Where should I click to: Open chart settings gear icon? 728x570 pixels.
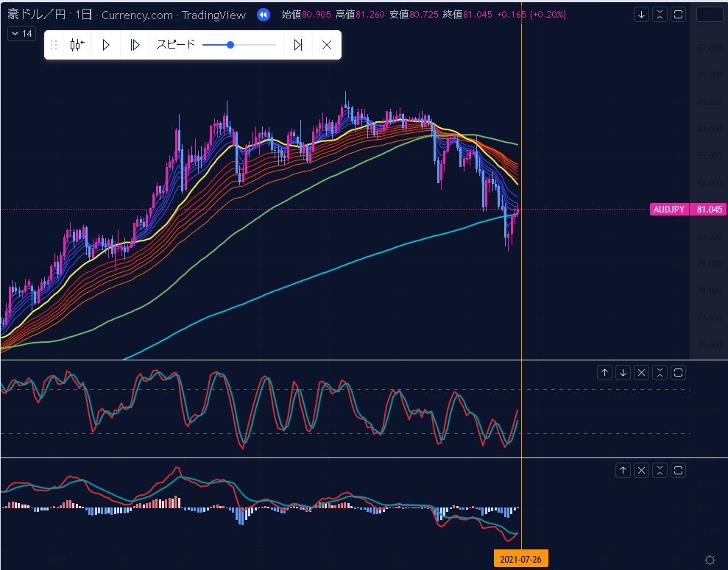pyautogui.click(x=710, y=560)
